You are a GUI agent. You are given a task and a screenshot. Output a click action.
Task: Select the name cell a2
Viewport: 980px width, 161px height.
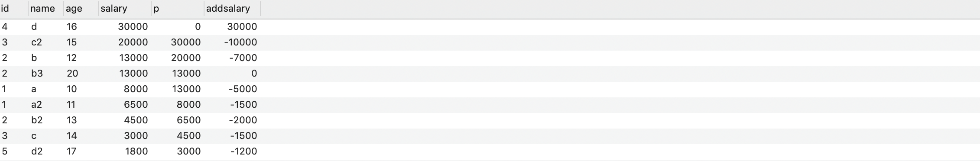coord(46,105)
